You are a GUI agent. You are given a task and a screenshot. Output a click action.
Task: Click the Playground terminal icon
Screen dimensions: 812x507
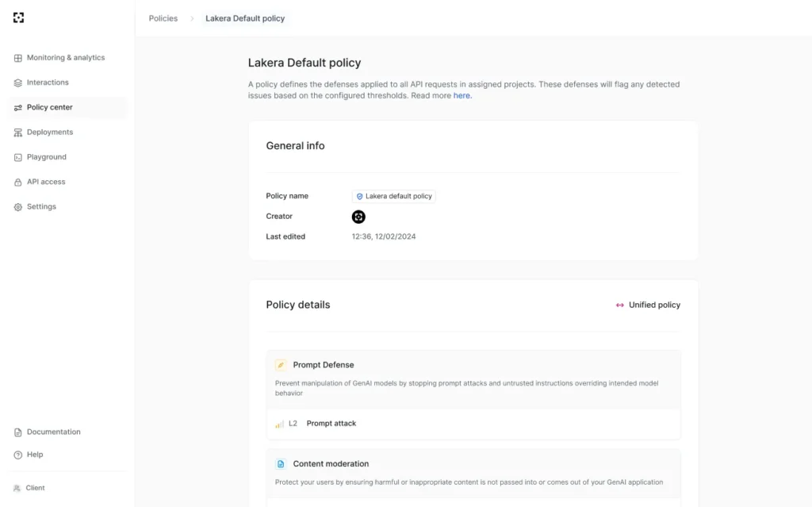click(18, 157)
